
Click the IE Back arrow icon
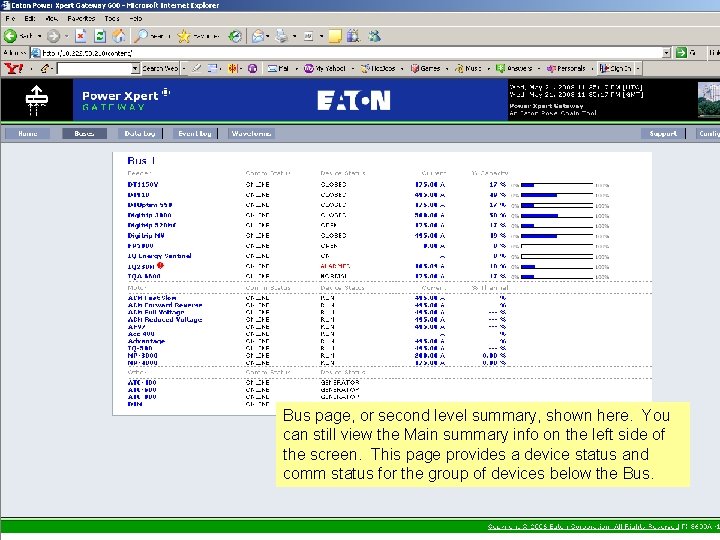[x=10, y=36]
